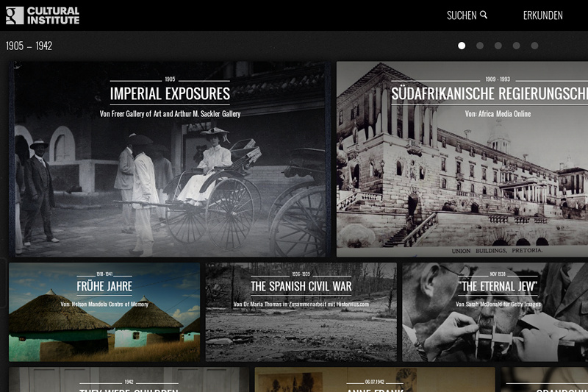The height and width of the screenshot is (392, 588).
Task: Click Freer Gallery of Art credit text
Action: click(x=170, y=114)
